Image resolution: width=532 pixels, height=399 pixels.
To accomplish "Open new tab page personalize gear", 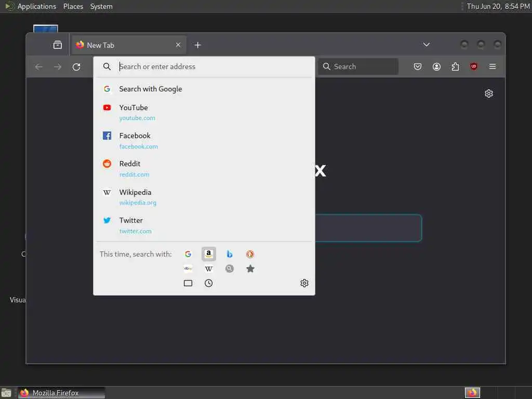I will (x=488, y=94).
